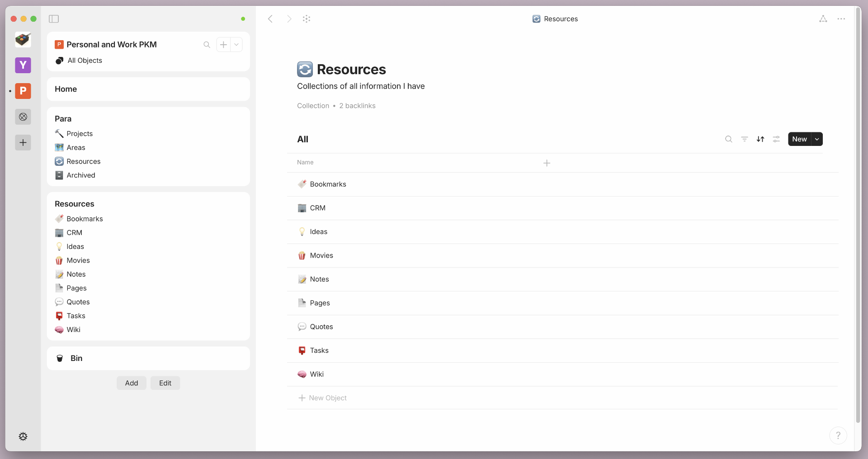Toggle the sidebar visibility icon
868x459 pixels.
pos(54,19)
